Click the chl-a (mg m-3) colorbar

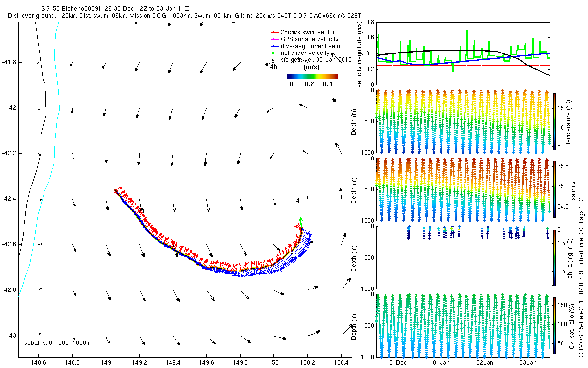(x=554, y=257)
